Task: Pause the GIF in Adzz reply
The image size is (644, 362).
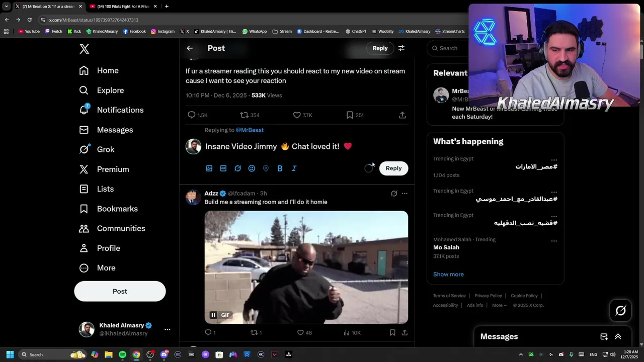Action: point(213,315)
